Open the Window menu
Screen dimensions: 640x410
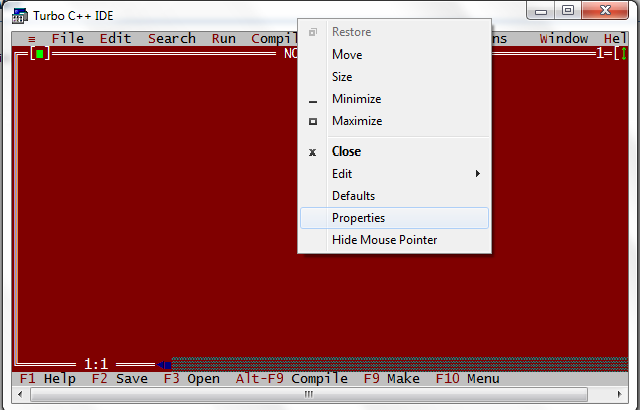[x=563, y=38]
